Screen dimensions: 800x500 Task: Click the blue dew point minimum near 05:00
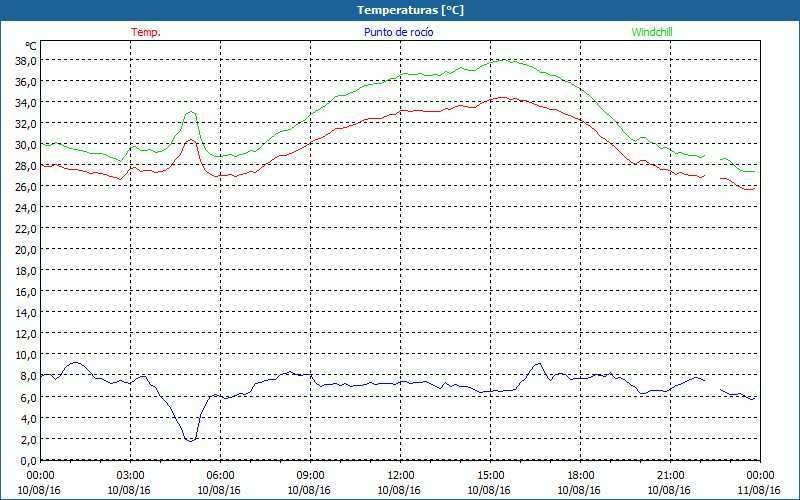[x=190, y=440]
